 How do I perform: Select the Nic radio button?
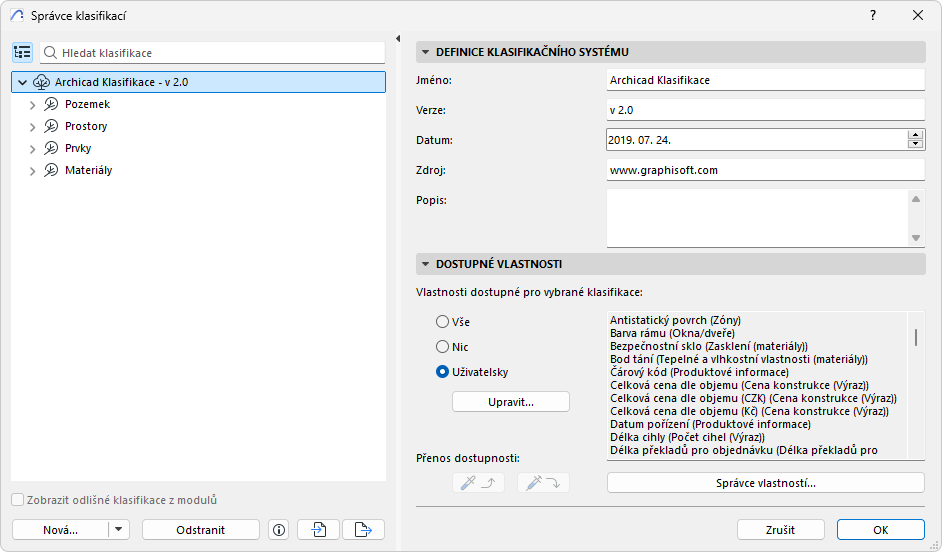pyautogui.click(x=442, y=347)
